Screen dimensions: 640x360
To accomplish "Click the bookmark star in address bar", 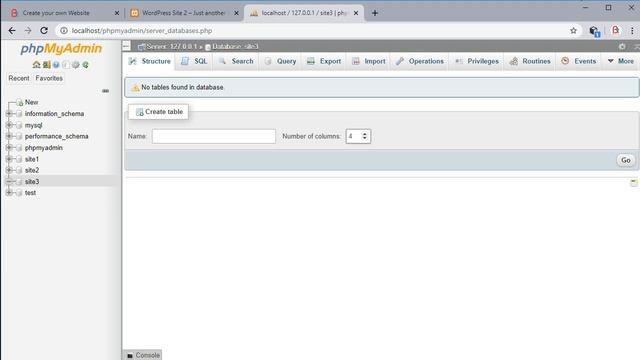I will tap(573, 31).
